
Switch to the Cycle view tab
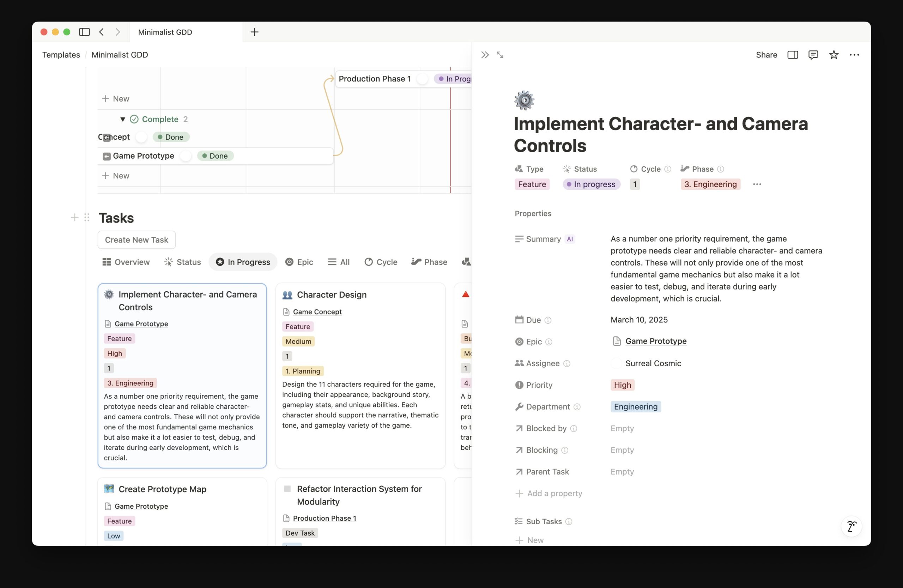381,262
